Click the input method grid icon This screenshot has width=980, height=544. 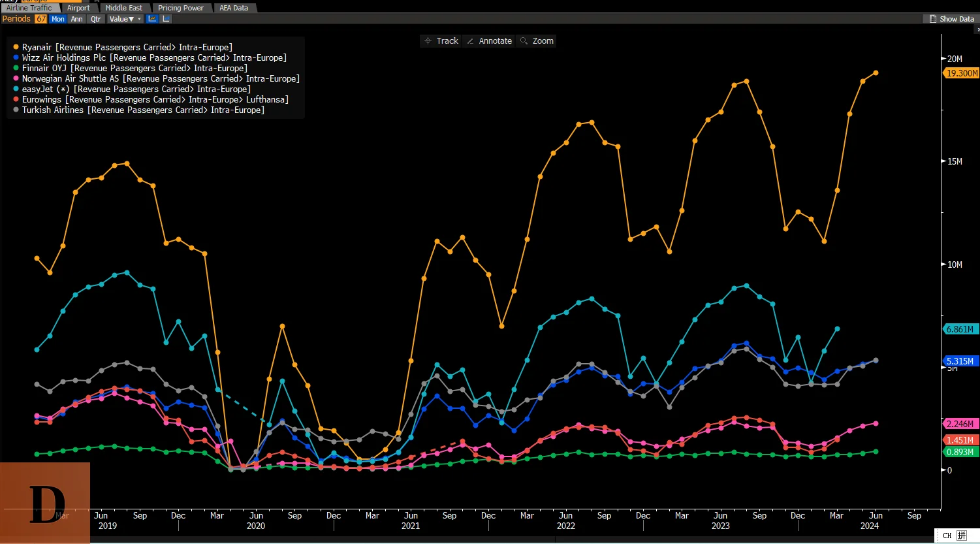click(x=962, y=536)
